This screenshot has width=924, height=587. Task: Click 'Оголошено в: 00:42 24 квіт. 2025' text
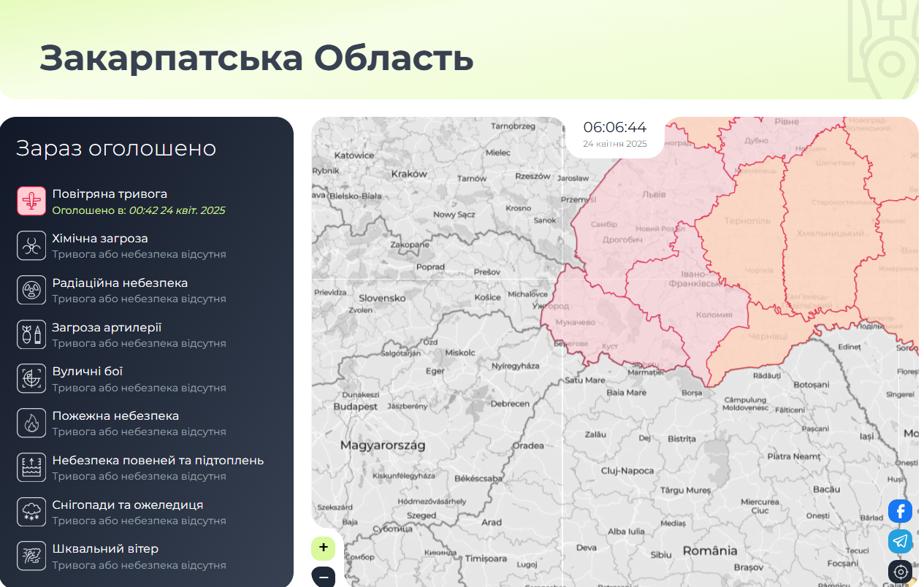(x=139, y=210)
